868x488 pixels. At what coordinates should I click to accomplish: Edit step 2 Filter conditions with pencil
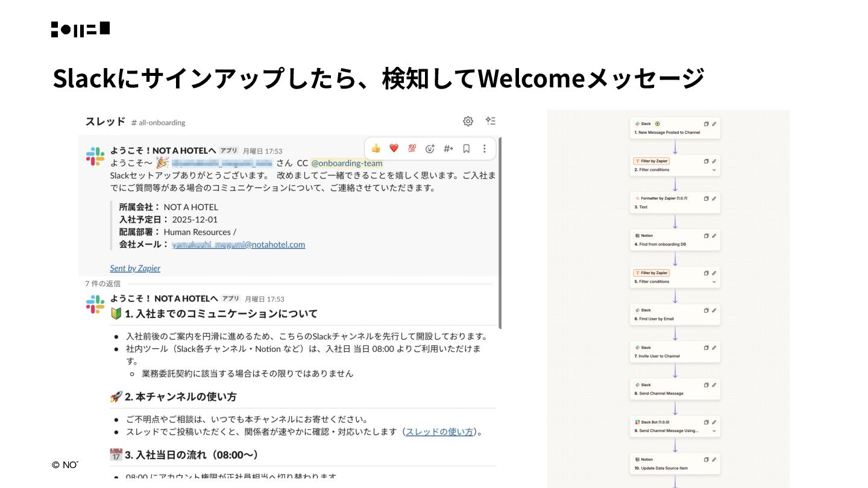714,161
